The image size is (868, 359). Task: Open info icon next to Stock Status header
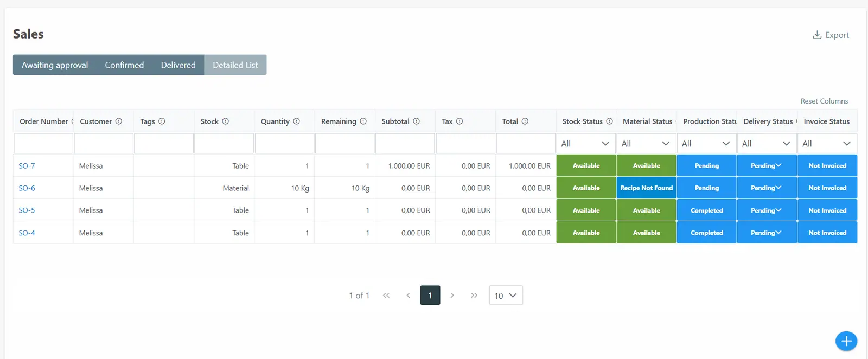pos(610,121)
